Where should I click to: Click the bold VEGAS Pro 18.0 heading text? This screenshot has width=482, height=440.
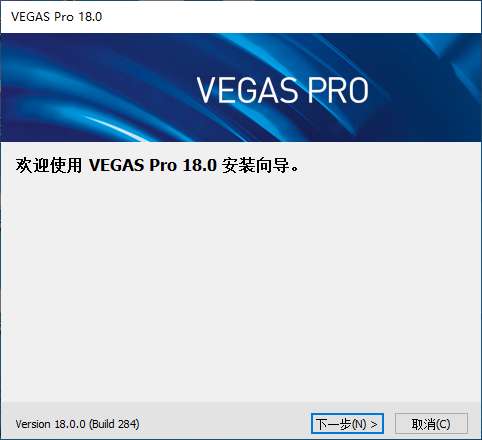coord(153,165)
